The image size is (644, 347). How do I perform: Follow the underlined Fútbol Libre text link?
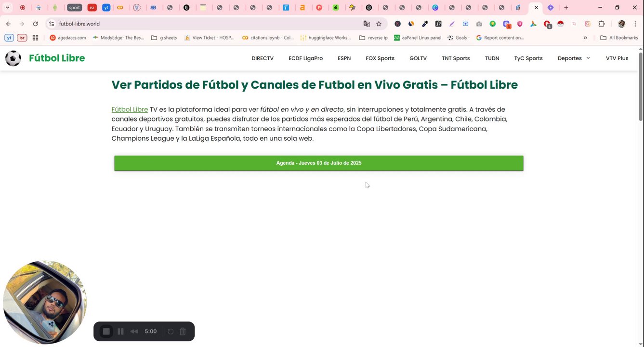130,109
